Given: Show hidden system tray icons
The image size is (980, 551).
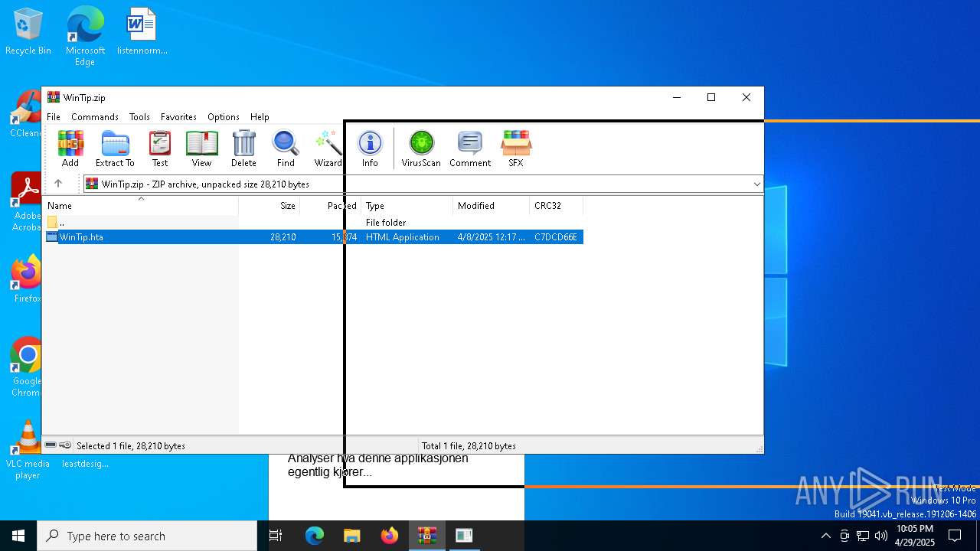Looking at the screenshot, I should [x=825, y=536].
